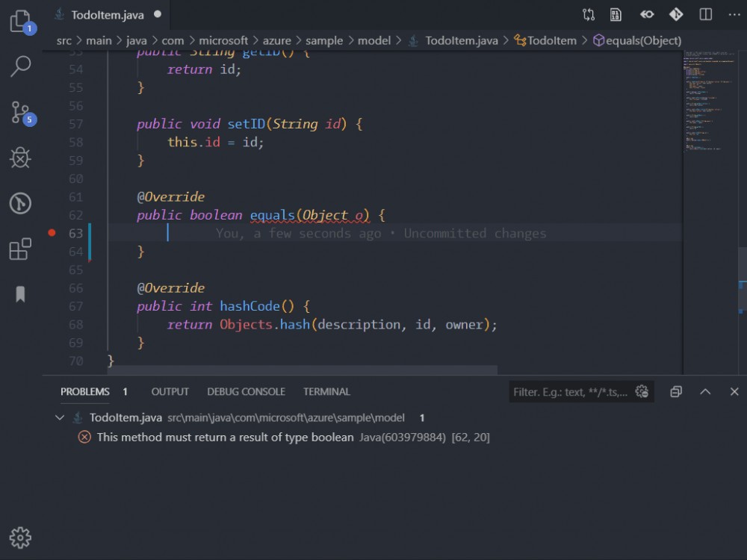Open Changes via the diff toolbar icon
Screen dimensions: 747x560
pos(647,13)
